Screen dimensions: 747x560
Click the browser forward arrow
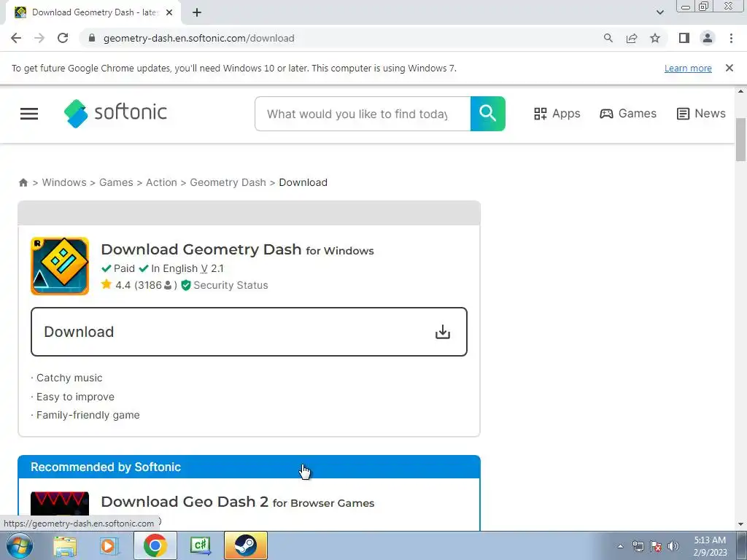[x=39, y=38]
